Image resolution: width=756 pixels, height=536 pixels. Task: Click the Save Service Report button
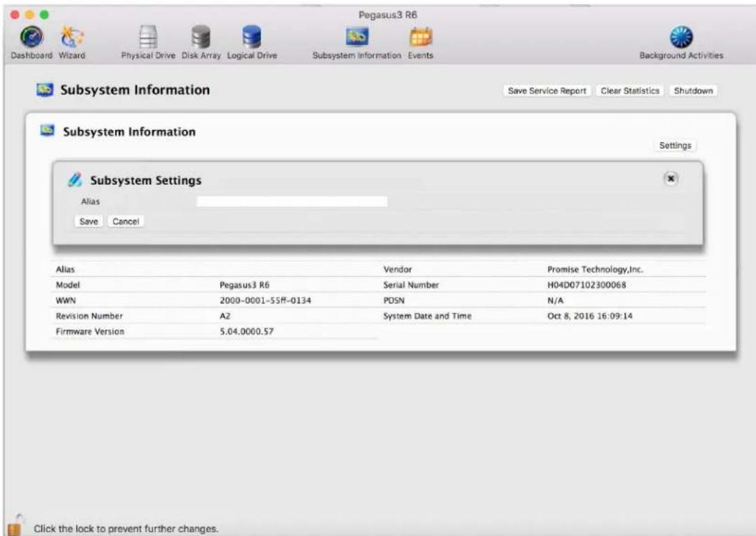point(547,91)
